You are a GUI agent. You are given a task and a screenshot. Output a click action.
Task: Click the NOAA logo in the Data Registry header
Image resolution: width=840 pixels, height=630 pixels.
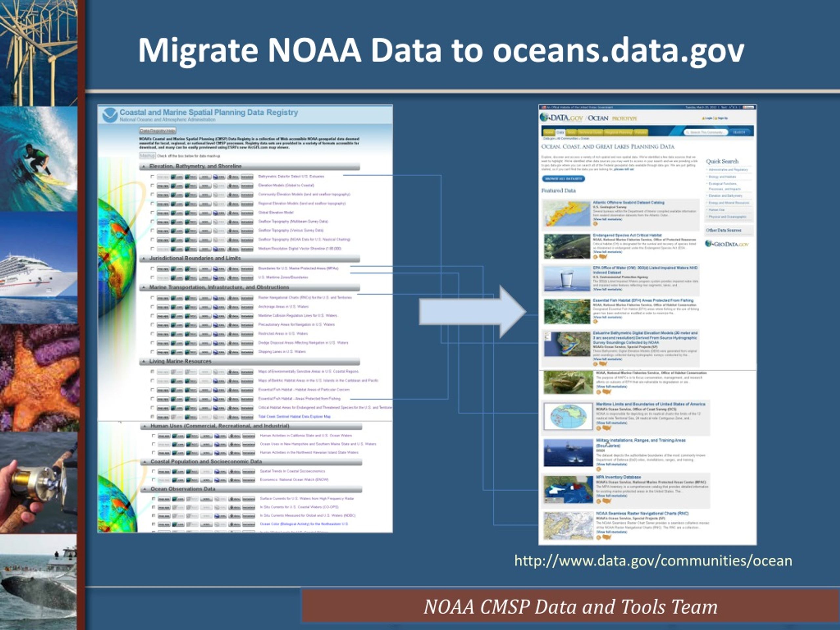pos(110,115)
